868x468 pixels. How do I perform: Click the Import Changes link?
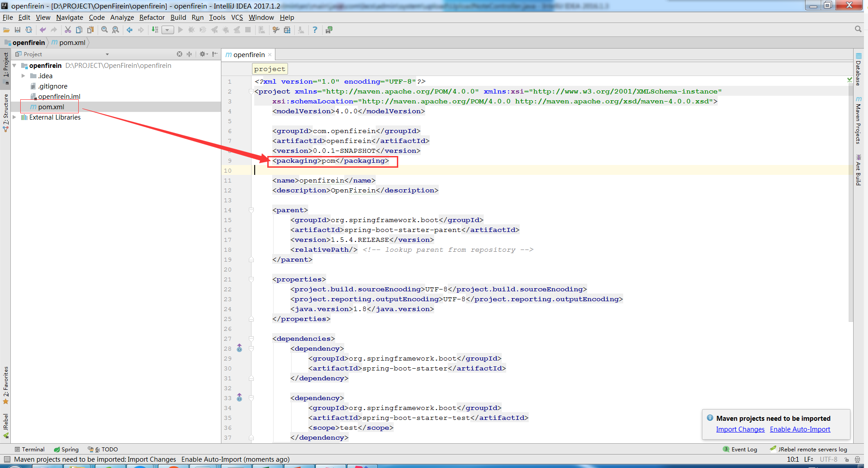(x=740, y=429)
